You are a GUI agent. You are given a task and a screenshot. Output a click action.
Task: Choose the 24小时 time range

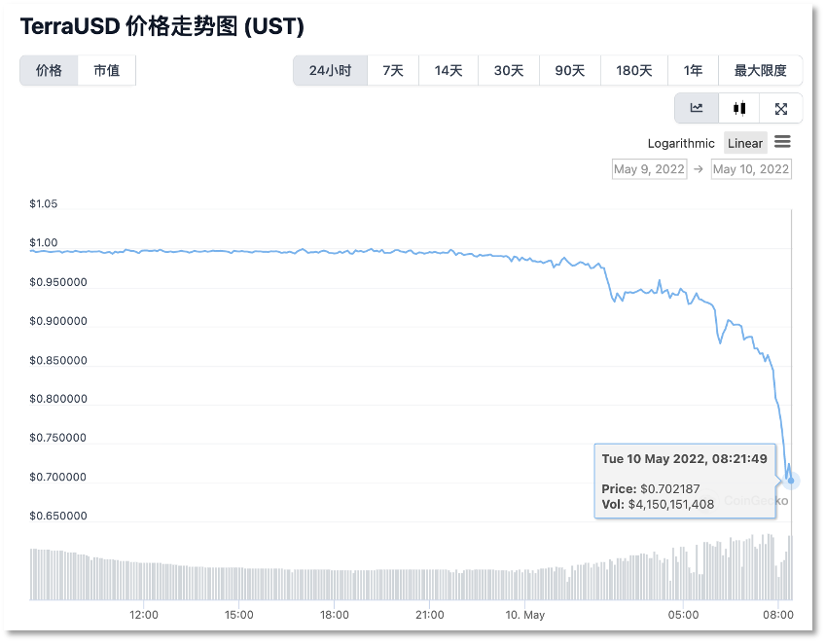331,70
